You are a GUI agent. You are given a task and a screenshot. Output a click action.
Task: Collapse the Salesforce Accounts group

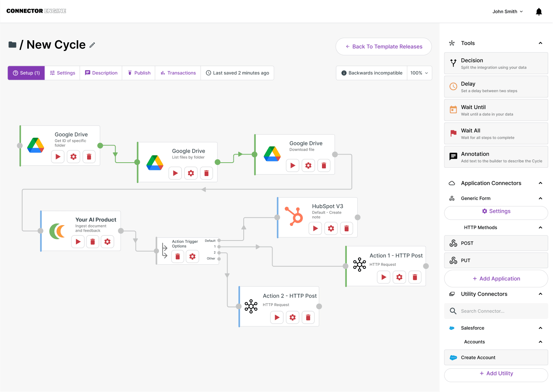click(x=540, y=341)
